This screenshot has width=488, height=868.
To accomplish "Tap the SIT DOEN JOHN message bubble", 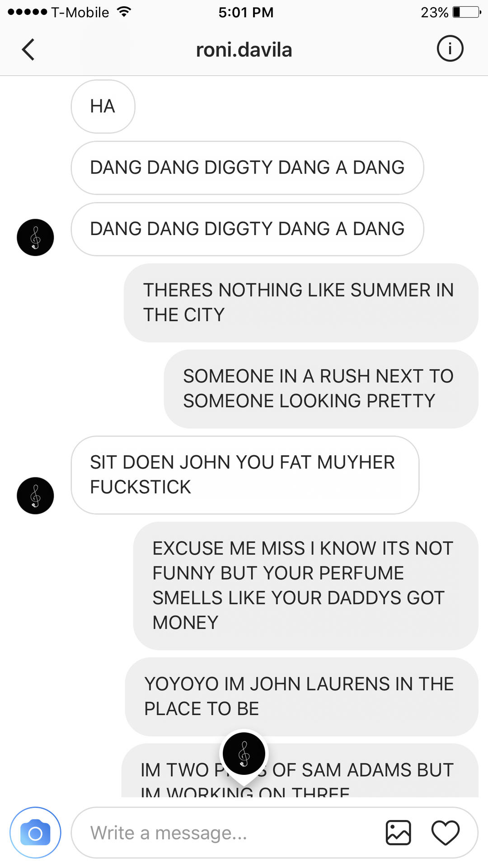I will point(245,475).
